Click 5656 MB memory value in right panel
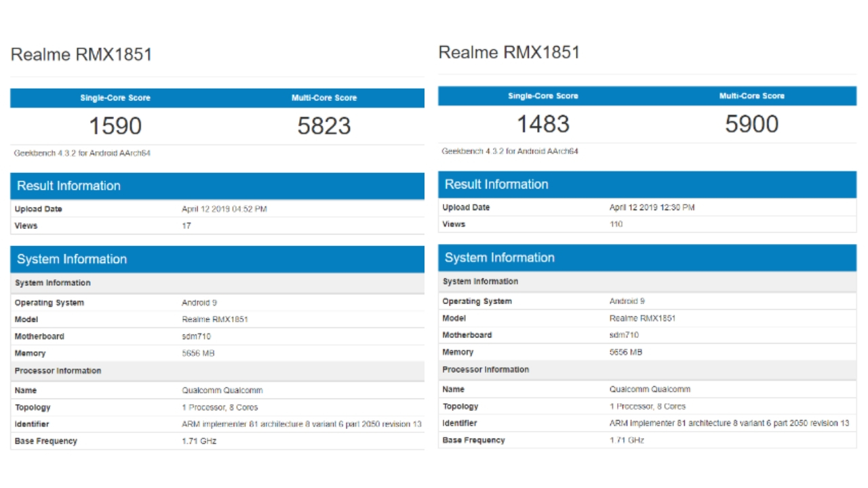 [x=626, y=352]
